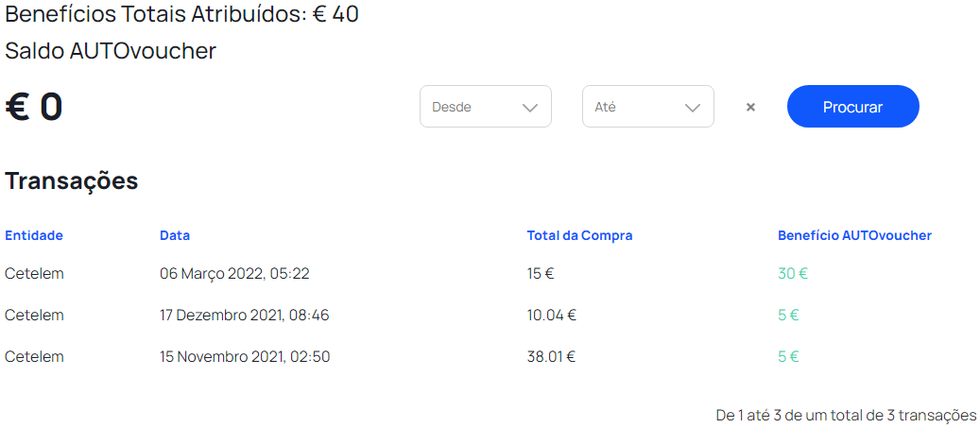
Task: Click the transaction count pagination text
Action: pyautogui.click(x=846, y=415)
